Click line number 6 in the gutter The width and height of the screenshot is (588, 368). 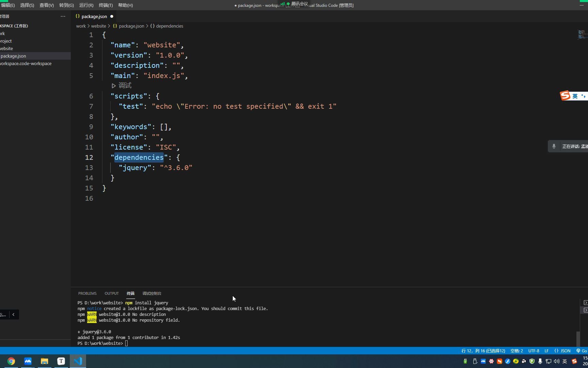click(91, 96)
